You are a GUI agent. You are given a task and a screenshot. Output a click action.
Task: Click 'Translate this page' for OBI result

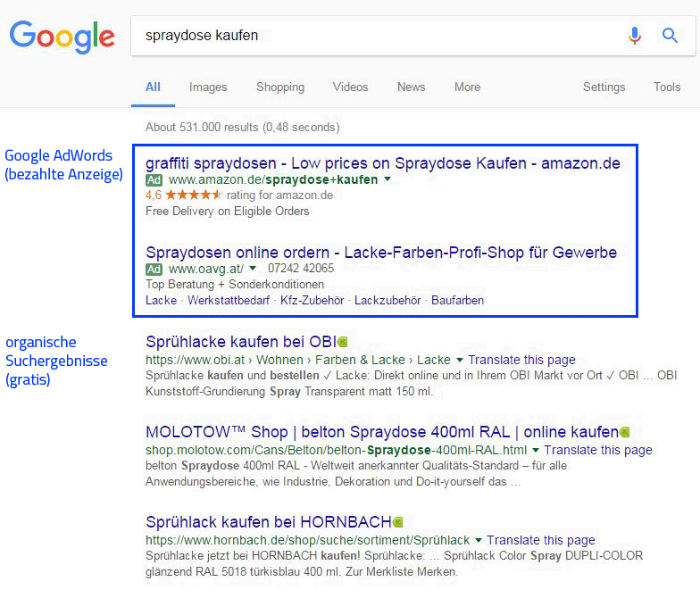tap(521, 360)
